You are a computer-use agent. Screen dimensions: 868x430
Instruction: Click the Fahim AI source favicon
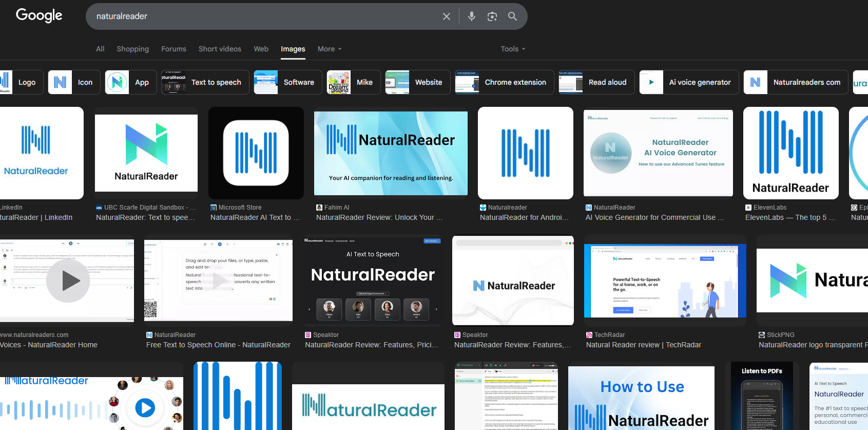click(x=319, y=208)
